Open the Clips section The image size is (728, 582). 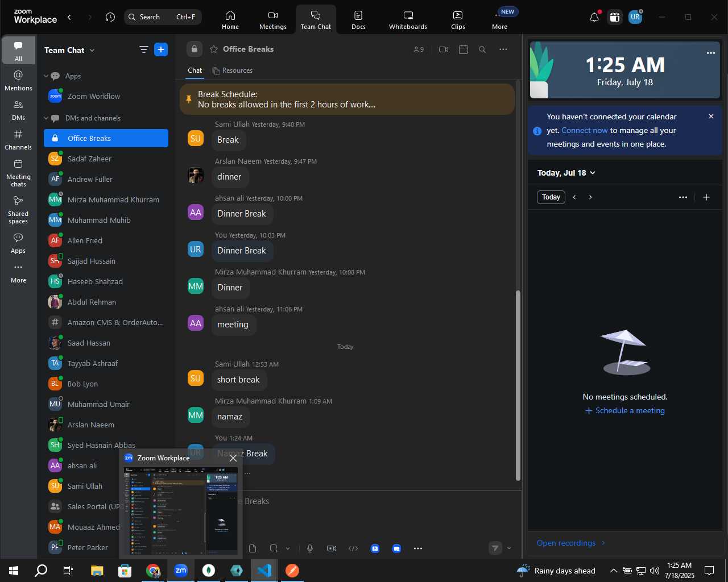pos(458,20)
